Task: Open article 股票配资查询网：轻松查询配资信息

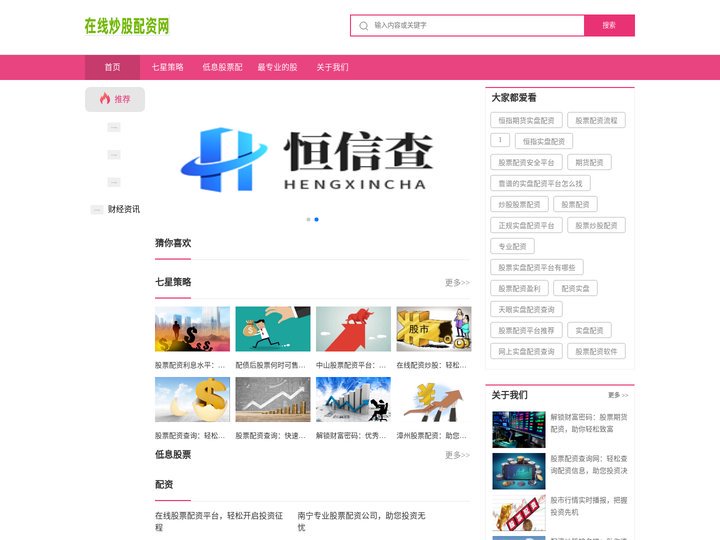Action: click(x=589, y=465)
